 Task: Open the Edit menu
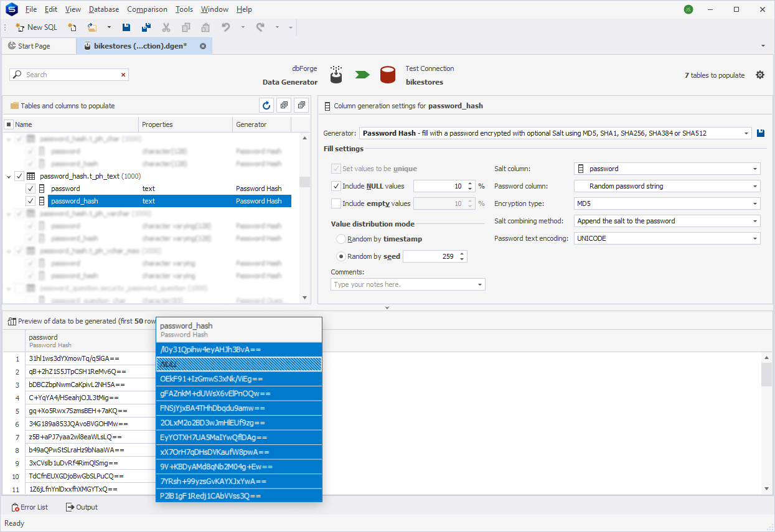(51, 9)
